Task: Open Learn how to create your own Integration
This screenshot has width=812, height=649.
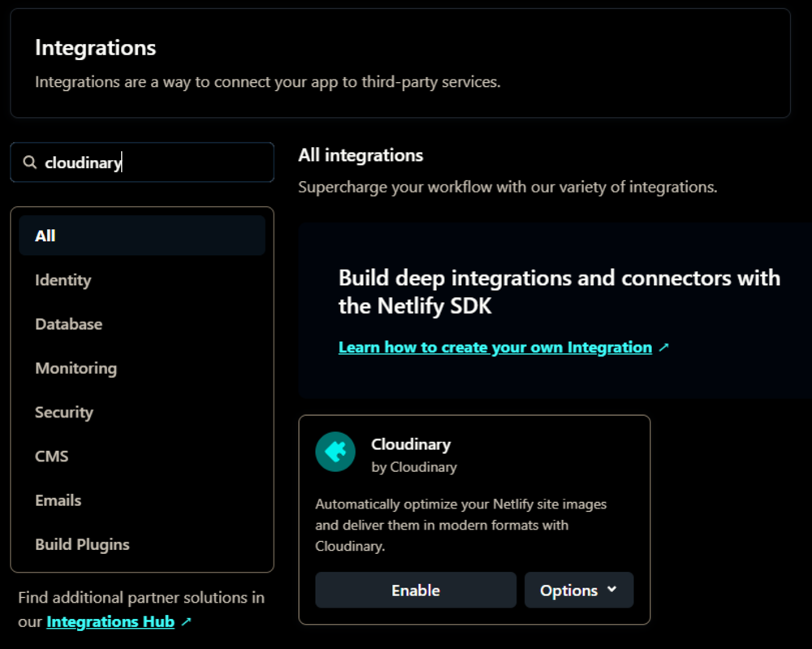Action: (495, 348)
